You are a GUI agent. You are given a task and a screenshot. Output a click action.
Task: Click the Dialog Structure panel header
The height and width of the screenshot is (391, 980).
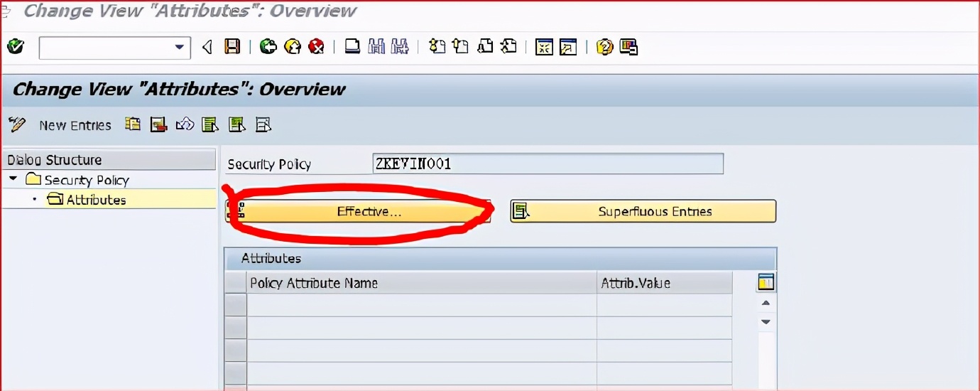(x=109, y=160)
